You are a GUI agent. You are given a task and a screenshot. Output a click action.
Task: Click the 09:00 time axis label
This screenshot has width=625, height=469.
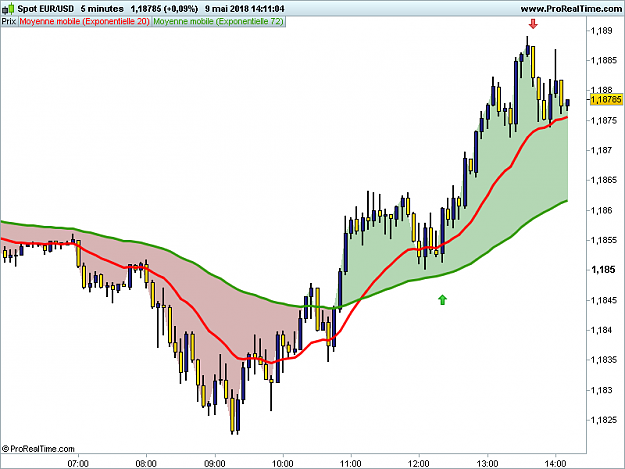(x=215, y=463)
